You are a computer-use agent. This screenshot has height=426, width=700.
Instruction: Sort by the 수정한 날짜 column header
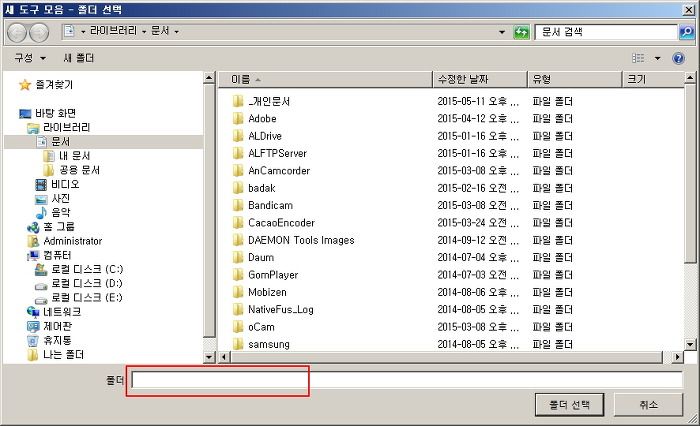[x=480, y=79]
